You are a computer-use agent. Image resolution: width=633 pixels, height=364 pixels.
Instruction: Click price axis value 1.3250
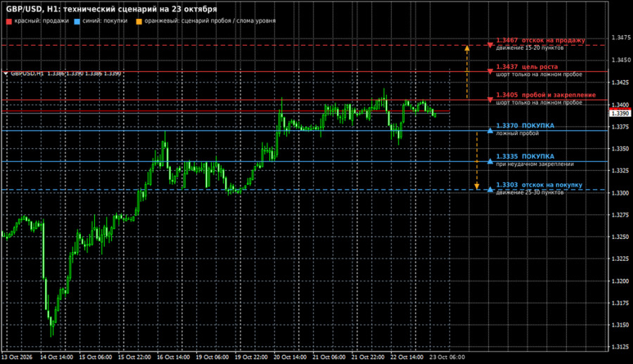pyautogui.click(x=621, y=237)
